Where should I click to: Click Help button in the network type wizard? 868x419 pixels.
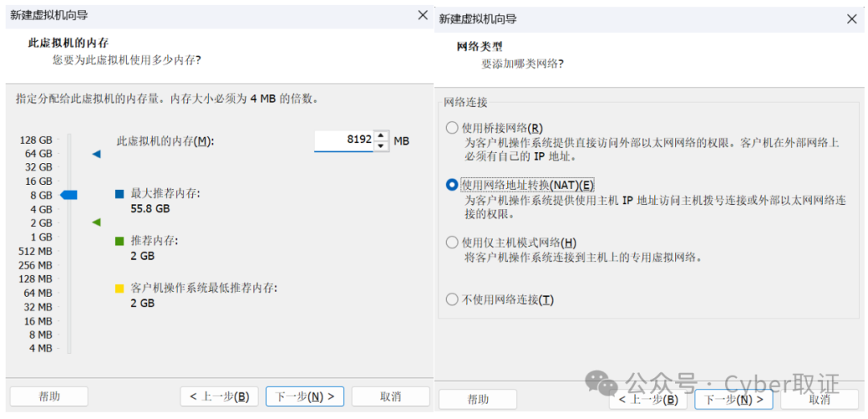pyautogui.click(x=477, y=399)
